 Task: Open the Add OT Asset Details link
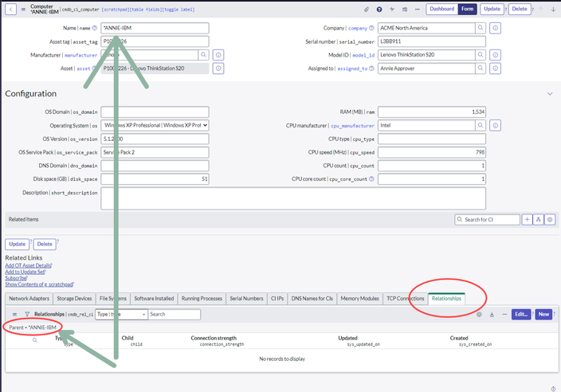click(x=28, y=265)
